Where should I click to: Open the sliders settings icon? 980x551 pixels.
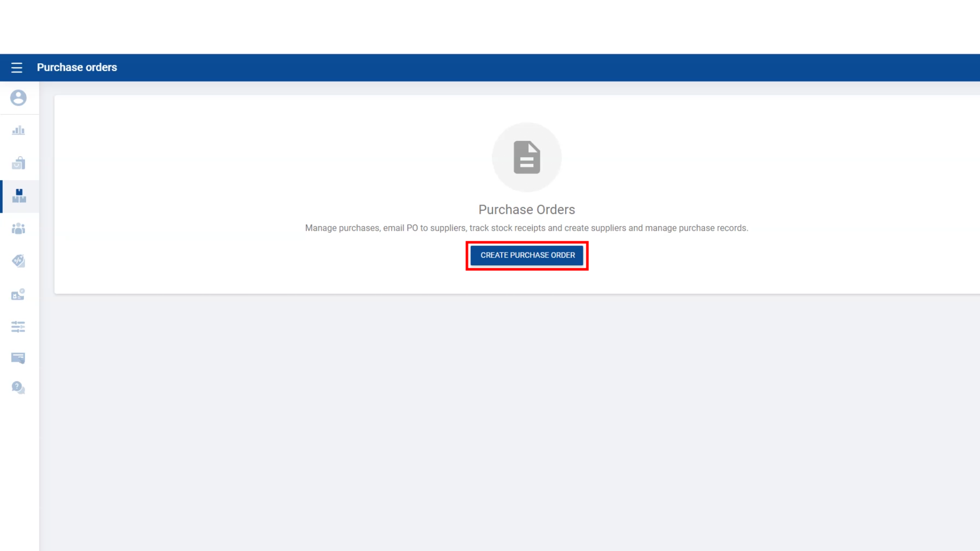(x=18, y=327)
